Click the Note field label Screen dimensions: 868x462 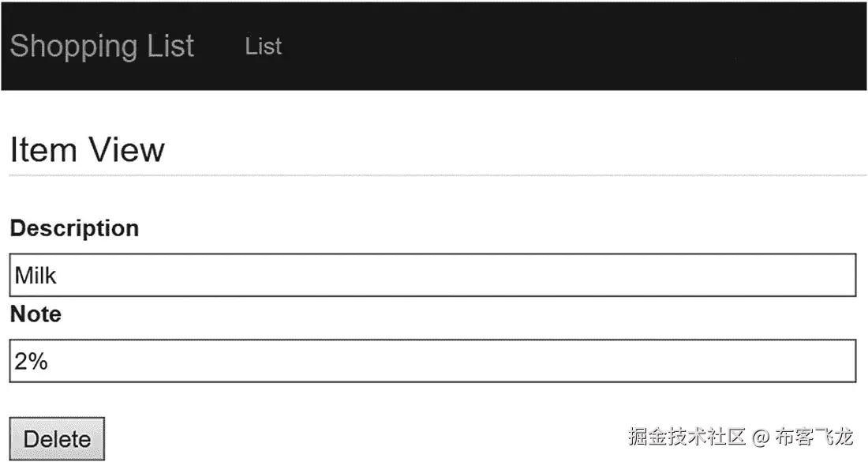36,314
